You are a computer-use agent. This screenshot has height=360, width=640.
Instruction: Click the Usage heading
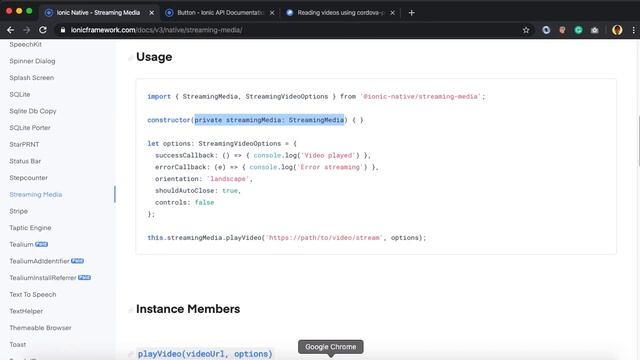(x=154, y=57)
